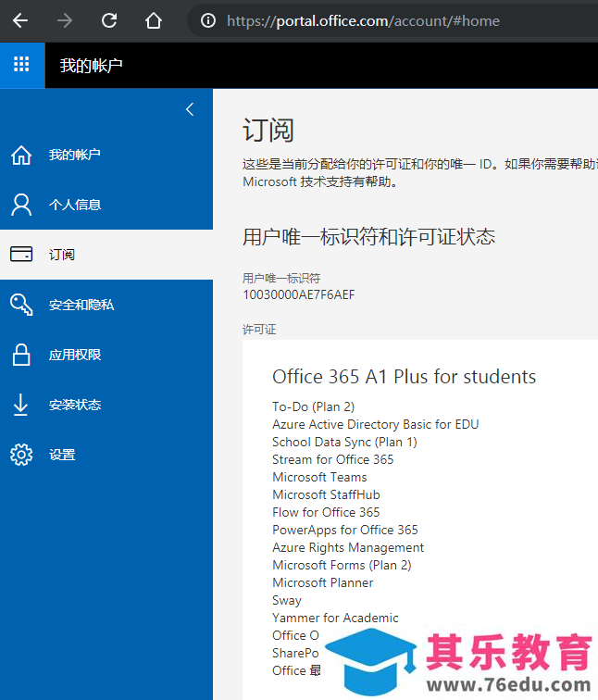Click the card icon beside 订阅
The height and width of the screenshot is (700, 598).
click(21, 255)
